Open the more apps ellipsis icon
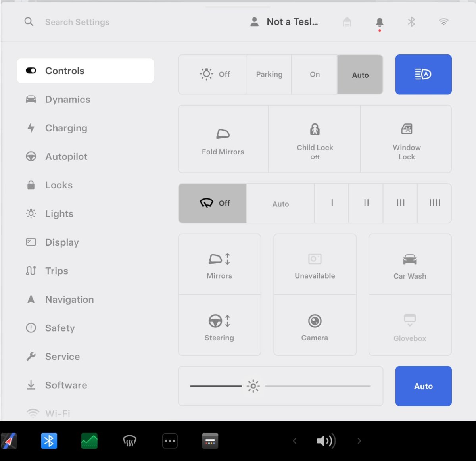Screen dimensions: 476x461 (170, 441)
